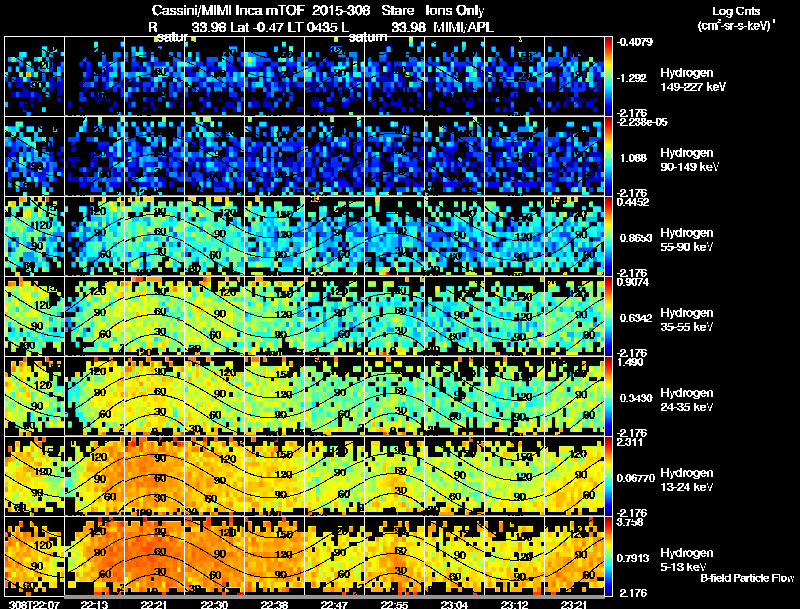The height and width of the screenshot is (609, 800).
Task: Click the '3.758' colorbar value
Action: pyautogui.click(x=630, y=522)
